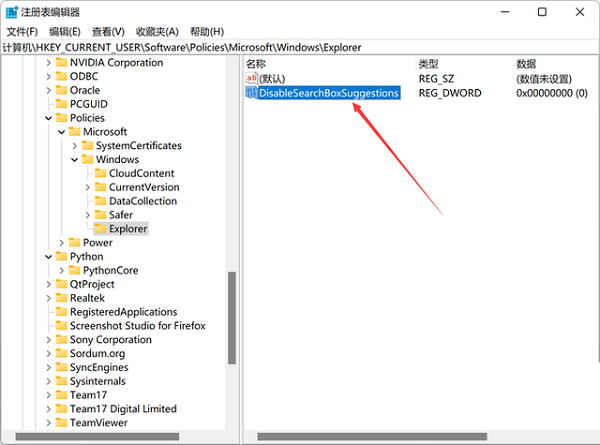Click the registry path address bar
This screenshot has width=600, height=445.
pos(300,47)
